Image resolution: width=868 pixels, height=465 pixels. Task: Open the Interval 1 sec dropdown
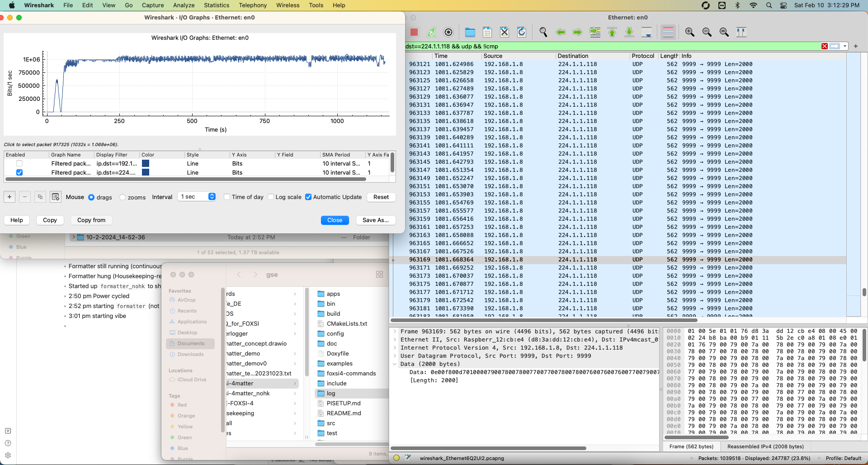(197, 197)
